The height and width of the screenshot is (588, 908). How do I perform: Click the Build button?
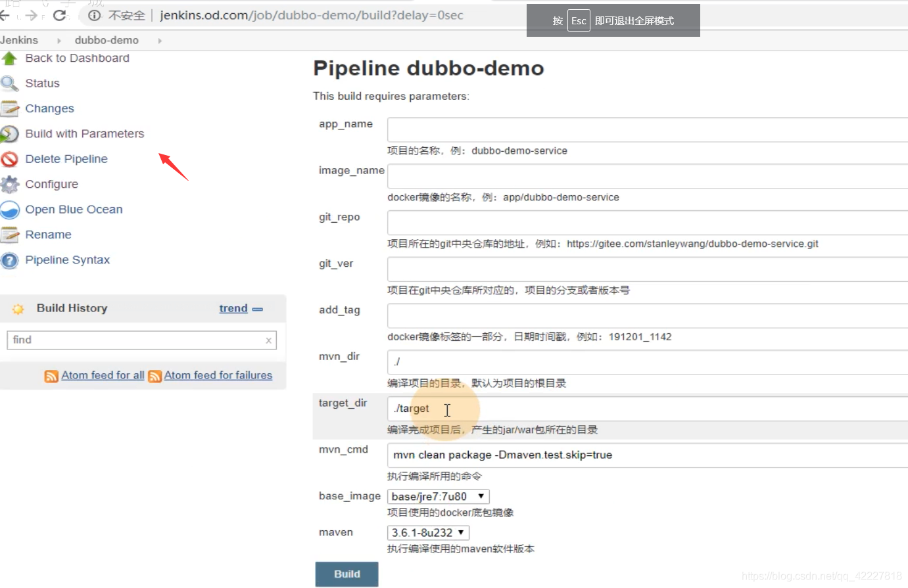(346, 574)
